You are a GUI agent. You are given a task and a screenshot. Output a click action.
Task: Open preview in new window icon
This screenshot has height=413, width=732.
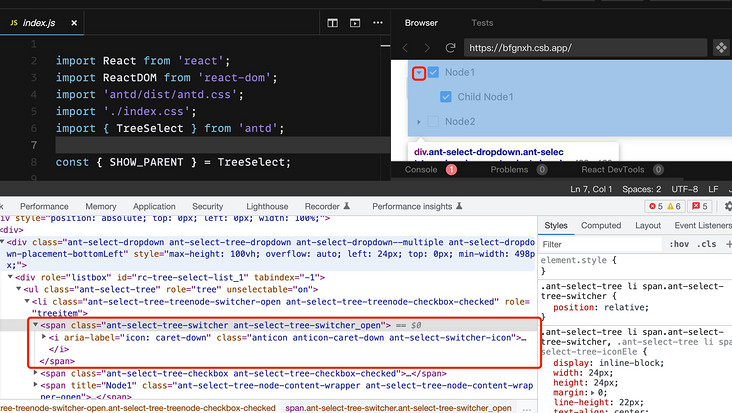[721, 48]
